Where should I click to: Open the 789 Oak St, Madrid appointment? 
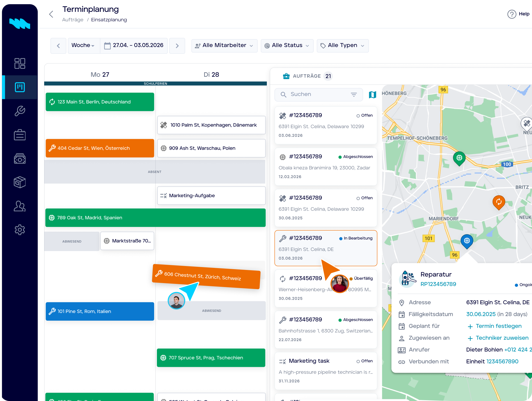point(155,218)
